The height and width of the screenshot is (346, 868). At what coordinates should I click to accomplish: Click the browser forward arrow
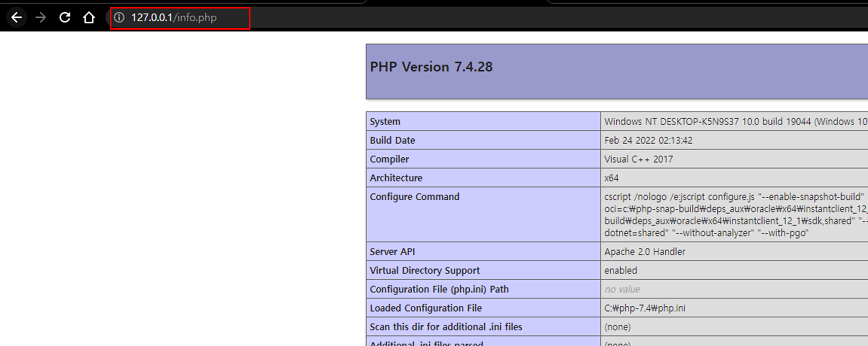coord(40,17)
